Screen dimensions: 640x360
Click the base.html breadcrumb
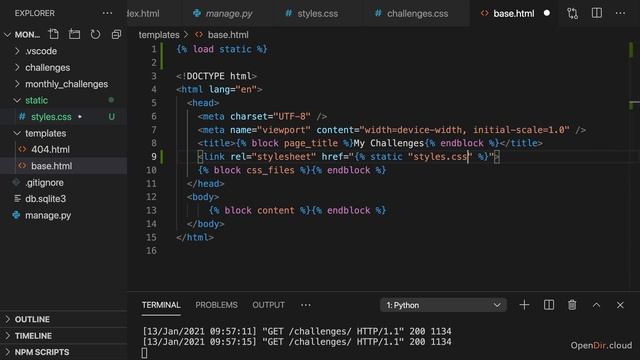pyautogui.click(x=228, y=35)
